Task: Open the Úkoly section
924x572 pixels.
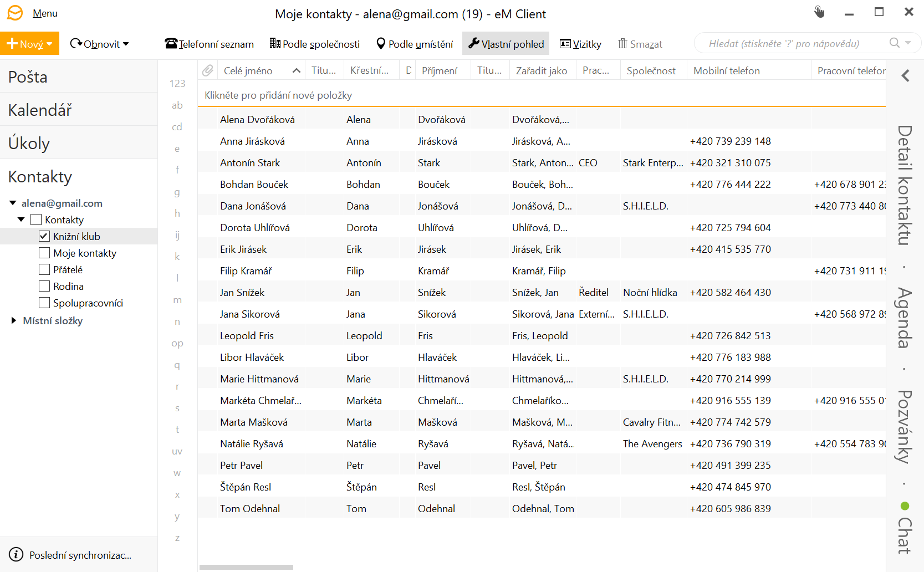Action: click(79, 143)
